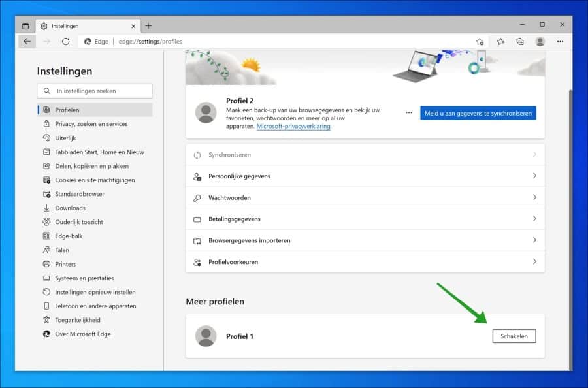Expand Persoonlijke gegevens chevron
588x388 pixels.
pos(534,176)
